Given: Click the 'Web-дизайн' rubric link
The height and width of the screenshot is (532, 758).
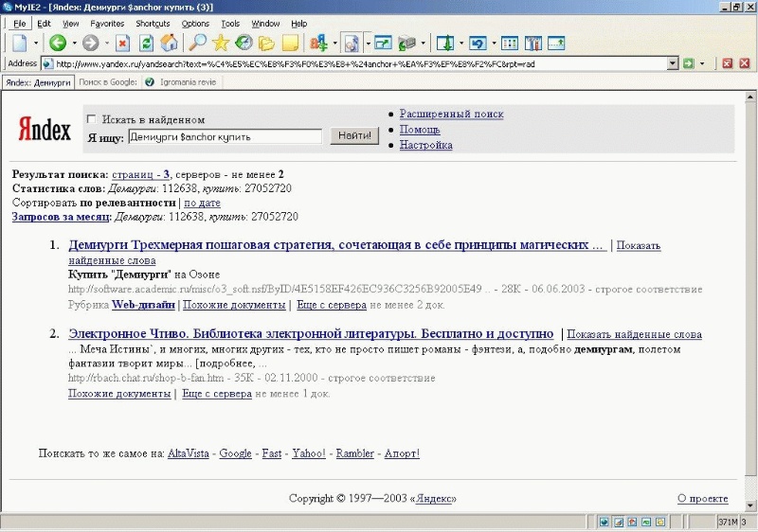Looking at the screenshot, I should (143, 305).
